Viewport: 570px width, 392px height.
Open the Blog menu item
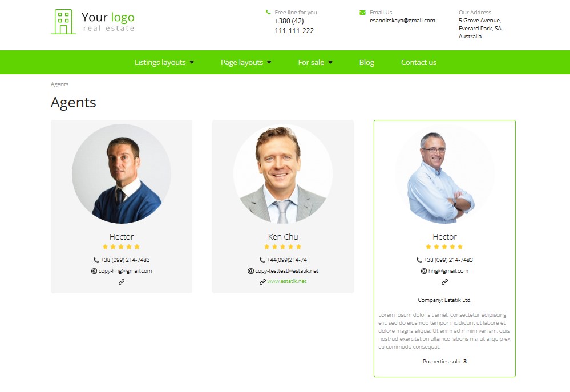[x=366, y=63]
